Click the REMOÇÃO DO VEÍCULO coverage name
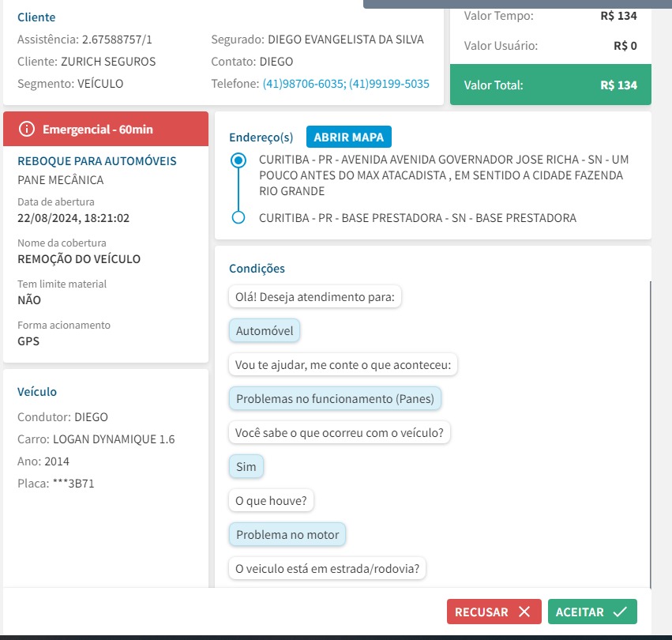This screenshot has width=672, height=640. point(79,259)
